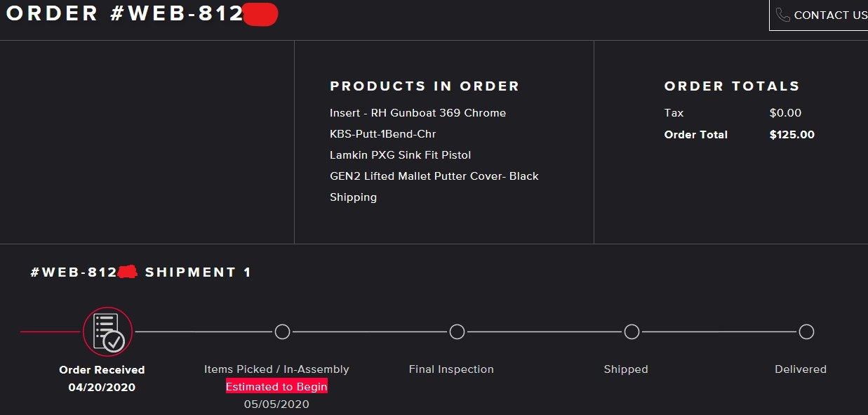Select the Shipped progress step circle
868x415 pixels.
point(632,331)
